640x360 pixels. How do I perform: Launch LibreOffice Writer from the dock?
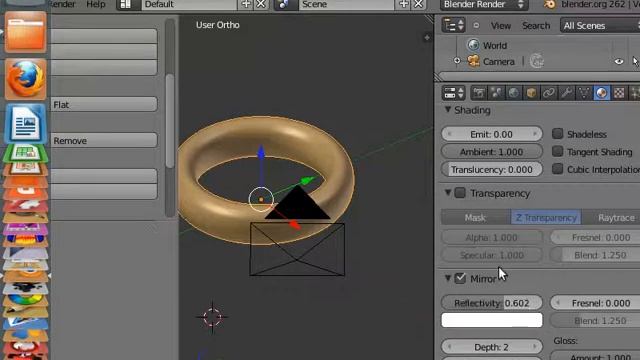[x=25, y=123]
